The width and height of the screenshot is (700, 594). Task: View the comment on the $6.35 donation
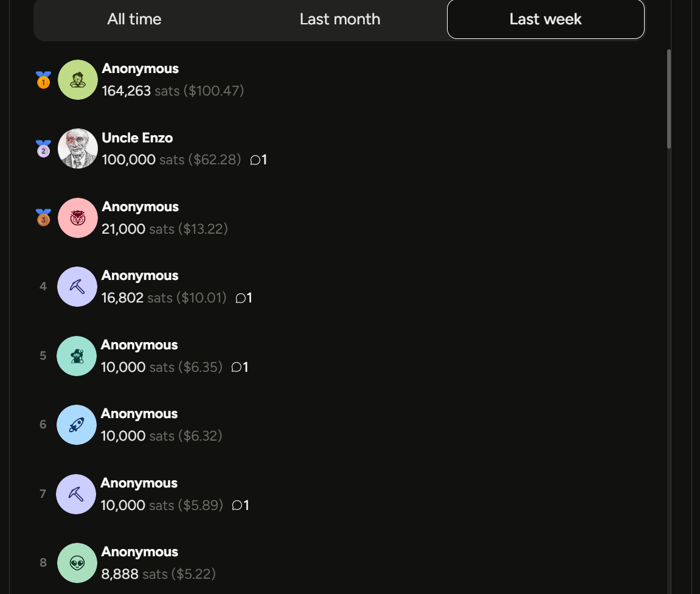point(240,367)
